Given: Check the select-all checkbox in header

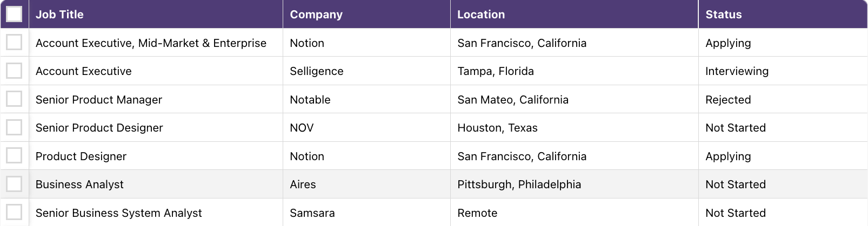Looking at the screenshot, I should (14, 14).
